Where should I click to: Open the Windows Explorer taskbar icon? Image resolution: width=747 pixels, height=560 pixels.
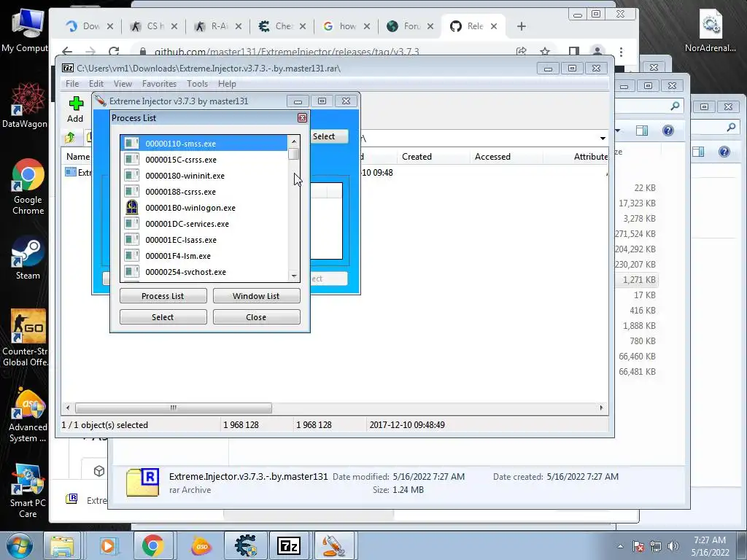[63, 545]
